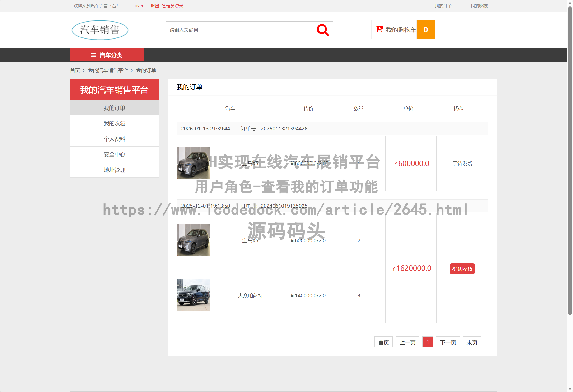573x392 pixels.
Task: Open 安全中心 page
Action: 114,154
